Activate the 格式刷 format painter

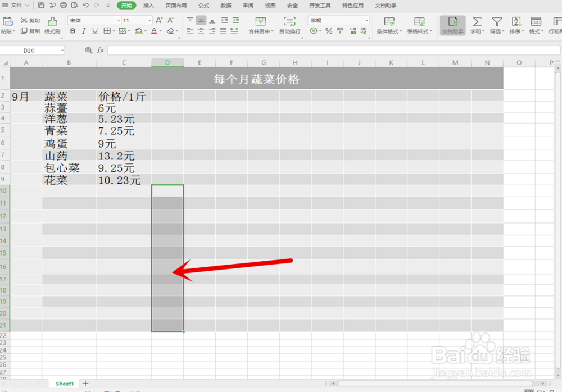click(x=52, y=25)
